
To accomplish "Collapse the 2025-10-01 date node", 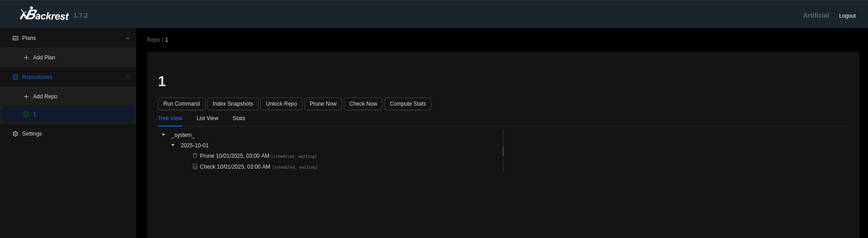I will (173, 145).
